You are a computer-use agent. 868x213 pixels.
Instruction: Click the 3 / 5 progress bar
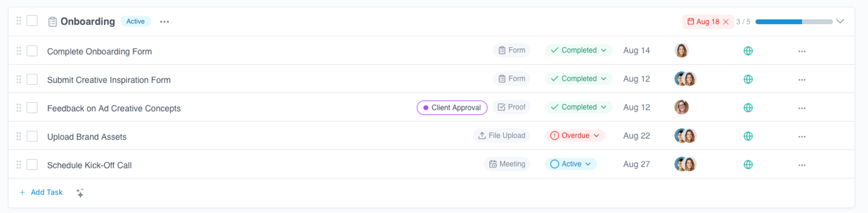pos(794,21)
